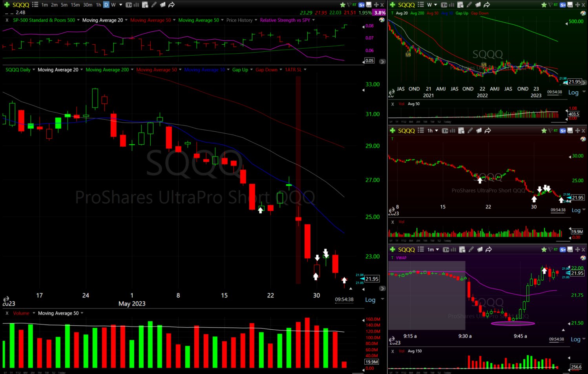Select the pencil drawing tool in main chart
The image size is (588, 374).
154,5
